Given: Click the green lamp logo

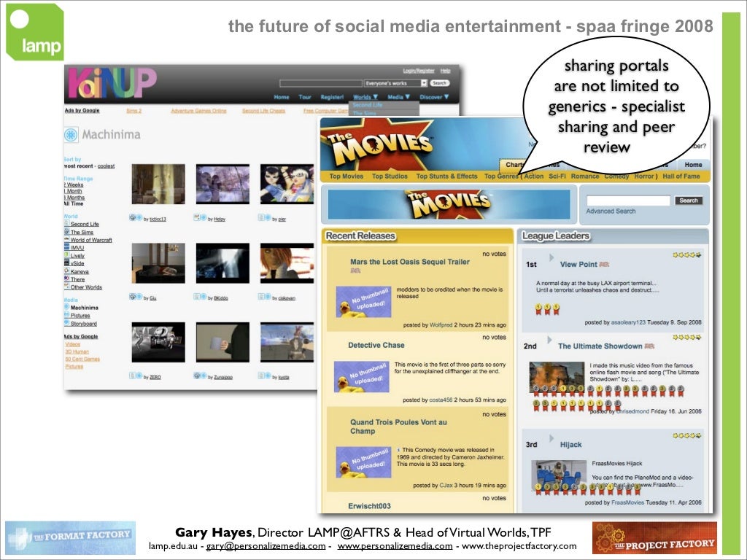Looking at the screenshot, I should pyautogui.click(x=35, y=32).
